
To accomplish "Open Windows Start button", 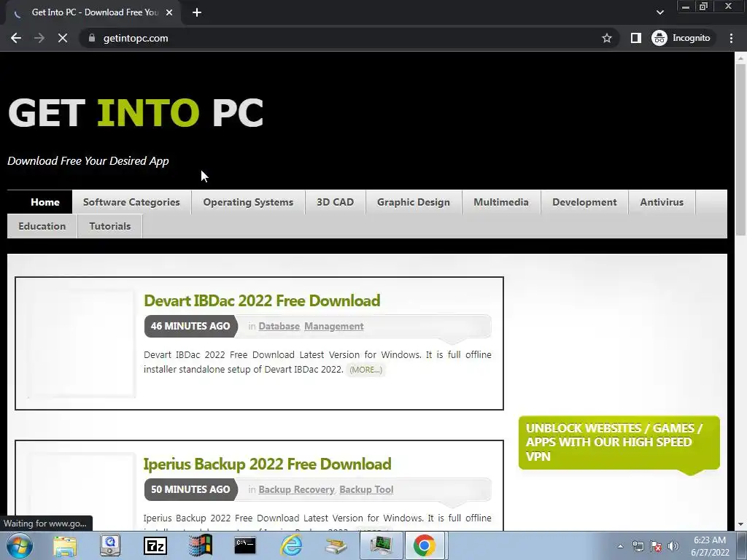I will [x=20, y=545].
